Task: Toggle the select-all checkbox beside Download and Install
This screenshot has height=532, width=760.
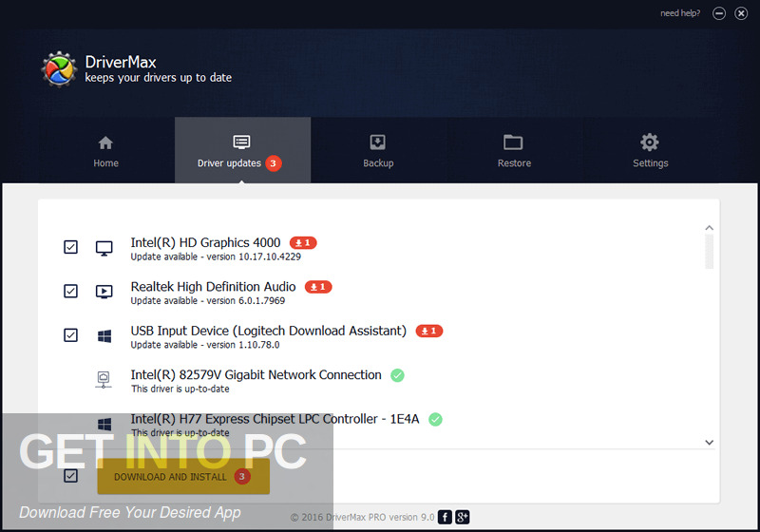Action: [x=70, y=476]
